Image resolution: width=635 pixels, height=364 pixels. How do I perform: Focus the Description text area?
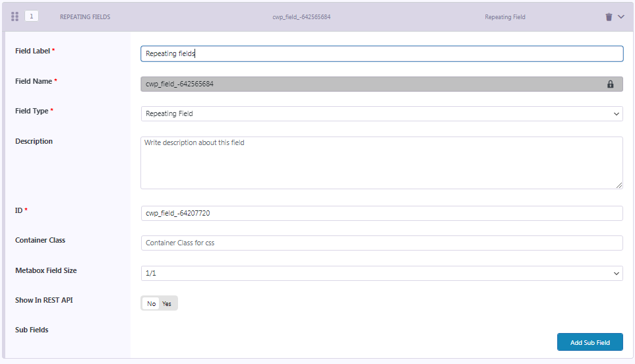click(x=382, y=163)
